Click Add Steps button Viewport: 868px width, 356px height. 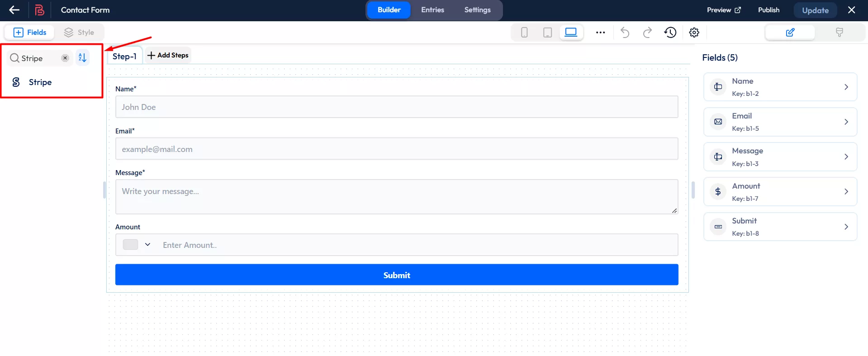168,55
